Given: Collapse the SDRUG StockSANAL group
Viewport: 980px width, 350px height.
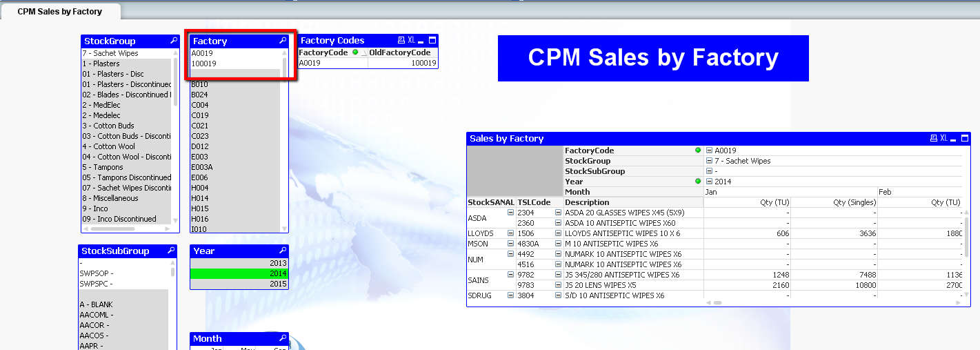Looking at the screenshot, I should point(510,295).
